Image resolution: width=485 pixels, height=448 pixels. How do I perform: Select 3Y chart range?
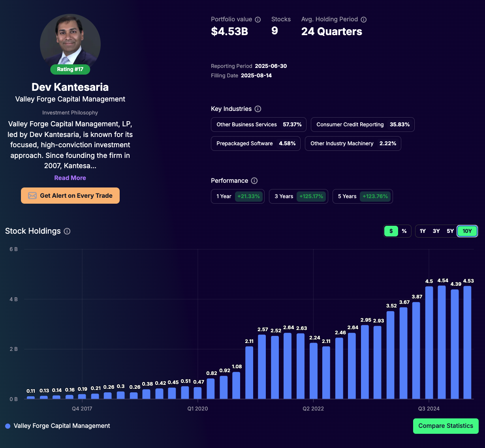point(436,231)
